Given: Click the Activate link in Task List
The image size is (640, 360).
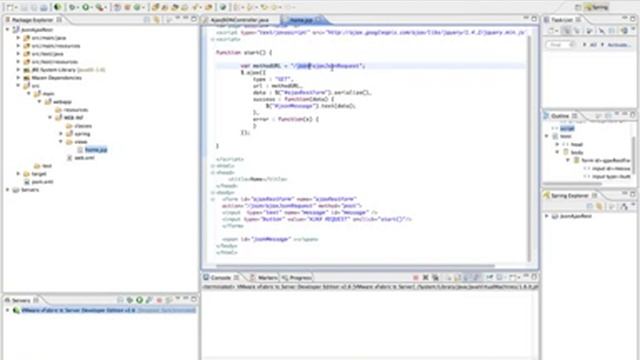Looking at the screenshot, I should coord(618,45).
